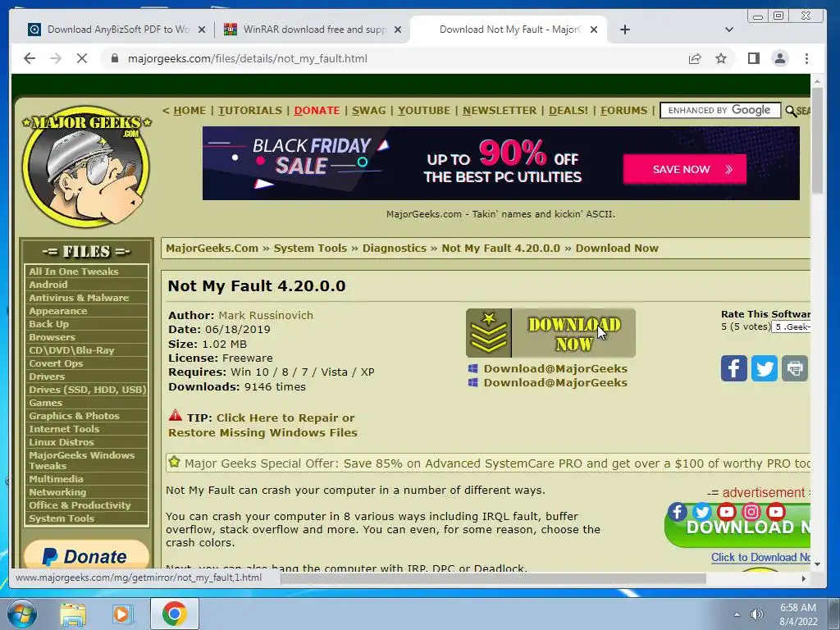Viewport: 840px width, 630px height.
Task: Click the PayPal Donate button
Action: click(86, 554)
